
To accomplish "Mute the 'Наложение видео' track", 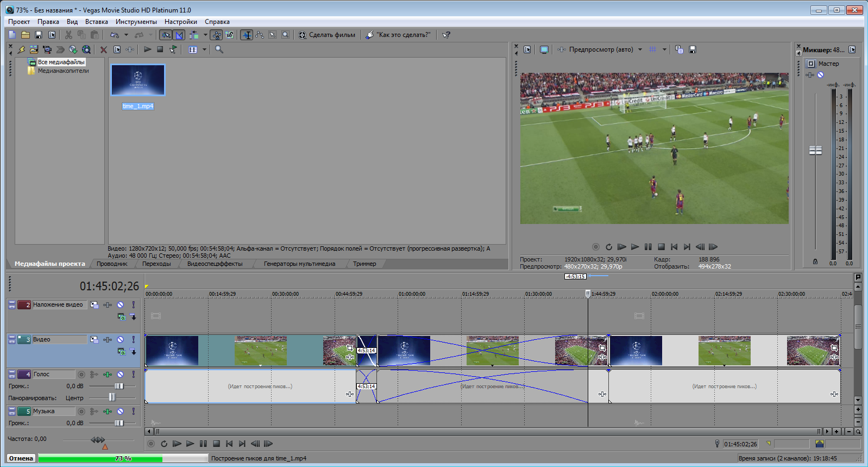I will tap(120, 305).
